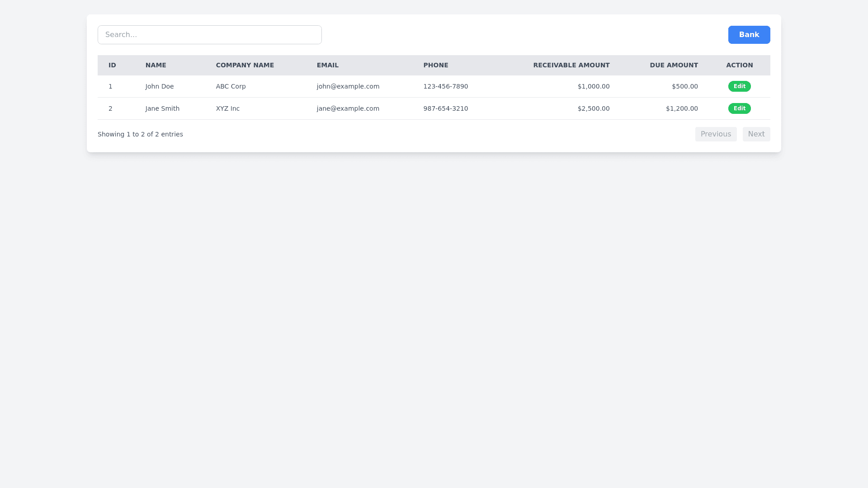Click Email column header
868x488 pixels.
327,65
